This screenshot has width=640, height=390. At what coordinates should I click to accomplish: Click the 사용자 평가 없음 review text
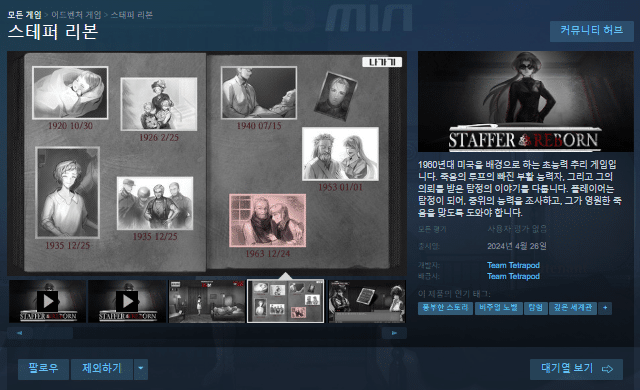point(517,229)
